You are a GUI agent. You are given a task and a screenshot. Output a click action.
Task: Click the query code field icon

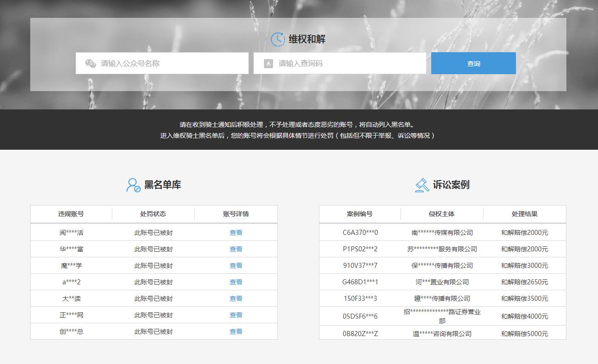pos(269,64)
